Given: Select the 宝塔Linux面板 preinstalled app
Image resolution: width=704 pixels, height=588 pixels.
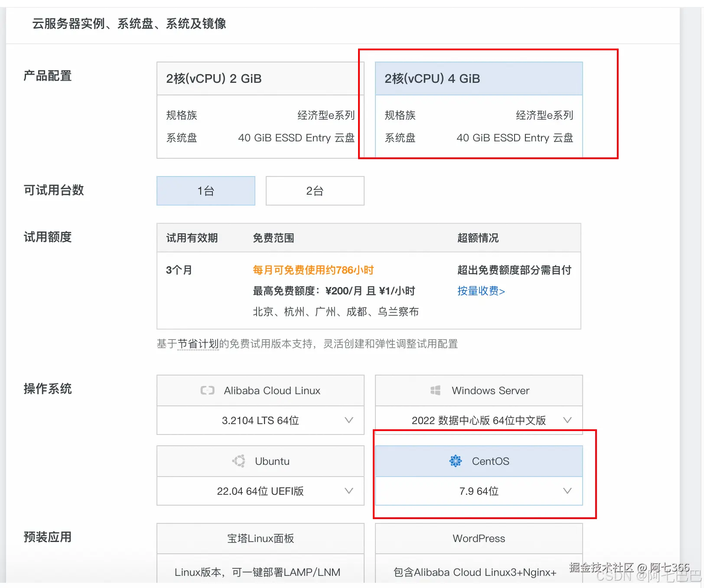Looking at the screenshot, I should (x=260, y=539).
